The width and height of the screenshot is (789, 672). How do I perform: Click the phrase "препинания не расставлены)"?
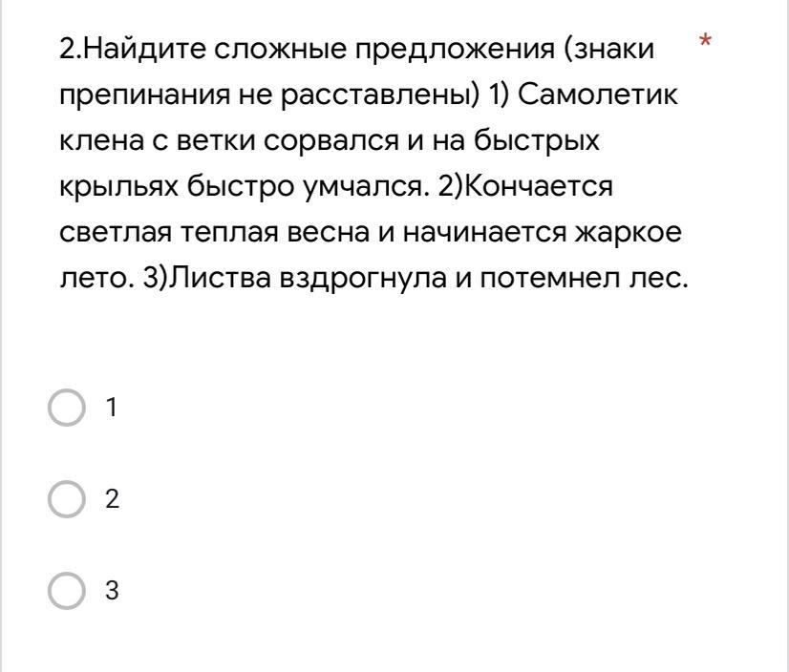(x=270, y=95)
